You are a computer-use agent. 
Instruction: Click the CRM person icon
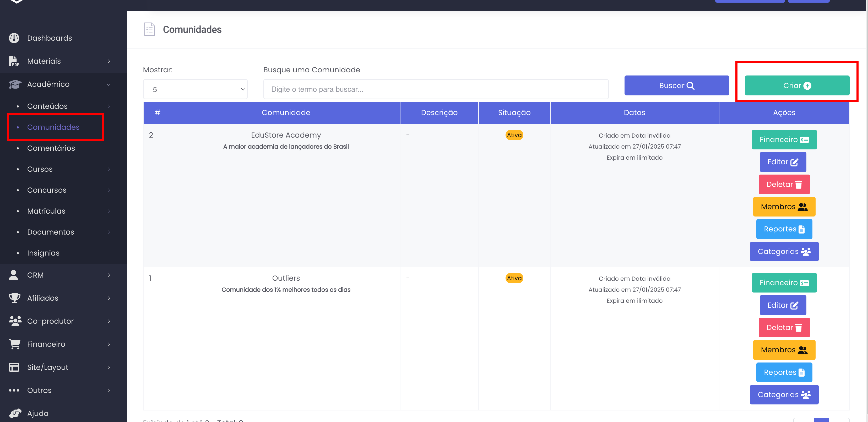(x=13, y=275)
